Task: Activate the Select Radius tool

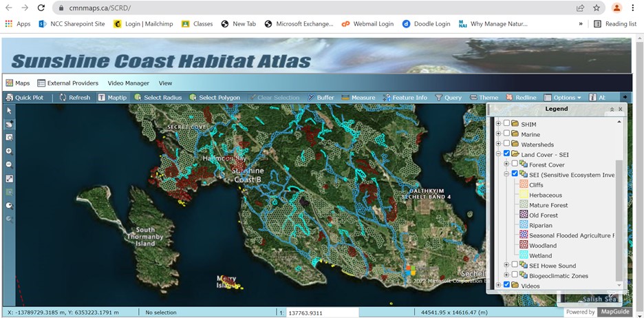Action: [x=158, y=97]
